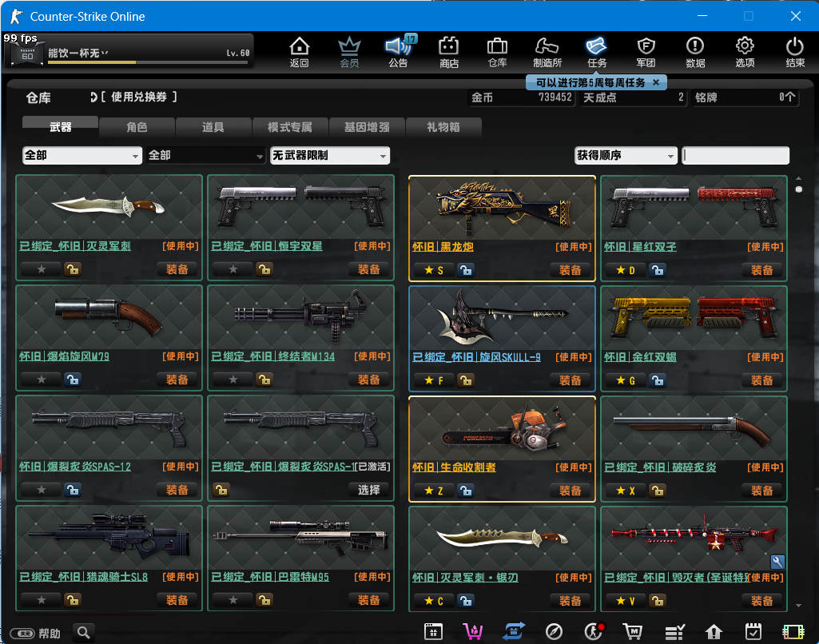Click the 结束 power icon
Viewport: 819px width, 644px height.
(x=794, y=52)
